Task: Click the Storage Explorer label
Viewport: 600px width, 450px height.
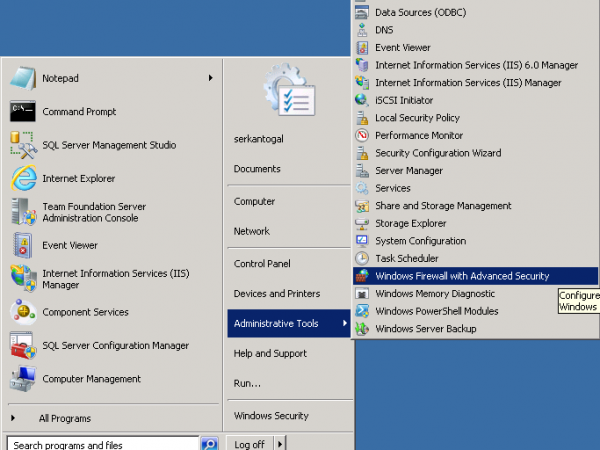Action: [411, 223]
